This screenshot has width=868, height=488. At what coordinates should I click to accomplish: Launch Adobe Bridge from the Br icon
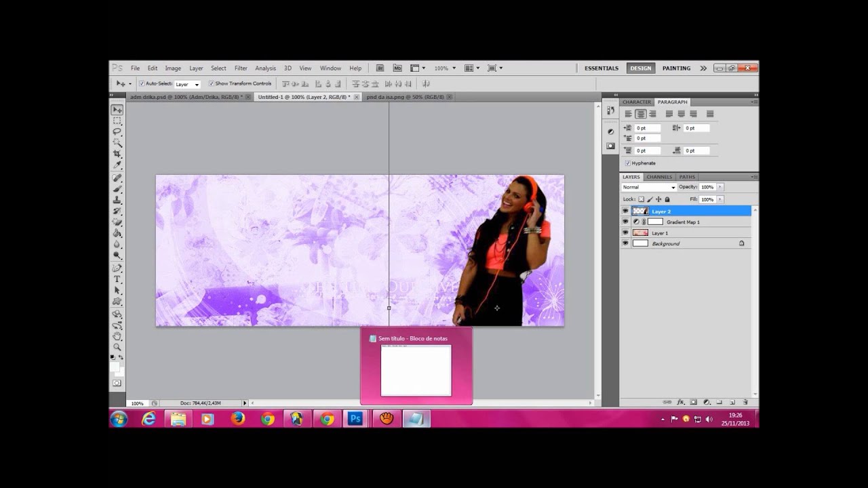tap(380, 68)
